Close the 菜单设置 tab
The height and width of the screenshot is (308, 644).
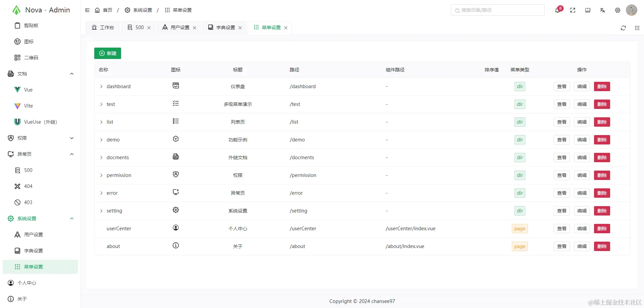286,28
